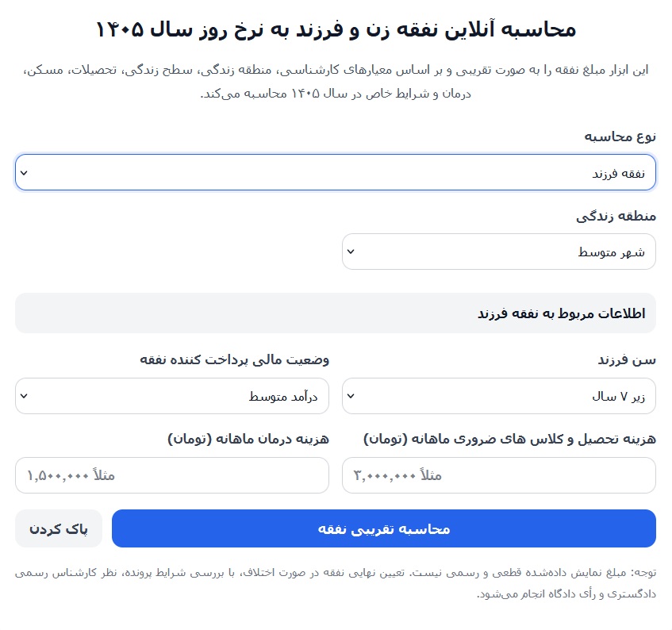Expand the منطقه زندگی dropdown

point(498,251)
